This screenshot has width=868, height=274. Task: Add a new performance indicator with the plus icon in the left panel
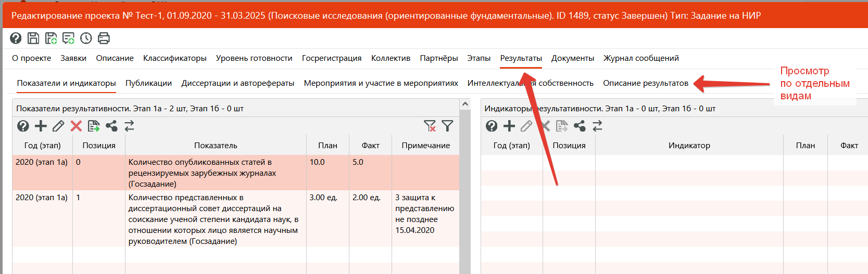coord(41,126)
